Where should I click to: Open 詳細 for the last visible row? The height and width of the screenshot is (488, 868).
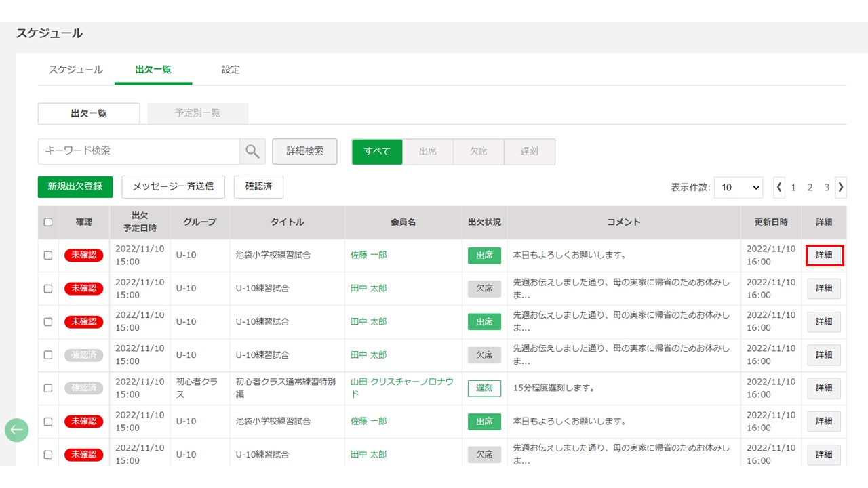(x=824, y=455)
